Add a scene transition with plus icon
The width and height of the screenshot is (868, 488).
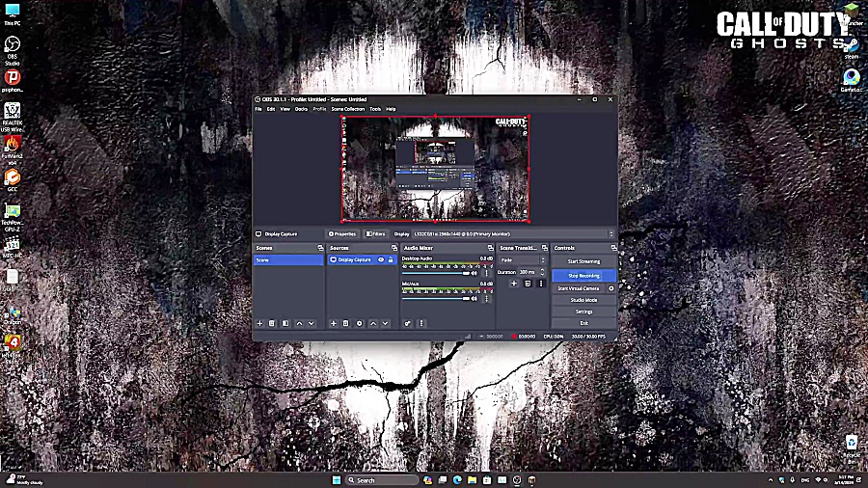pos(514,284)
